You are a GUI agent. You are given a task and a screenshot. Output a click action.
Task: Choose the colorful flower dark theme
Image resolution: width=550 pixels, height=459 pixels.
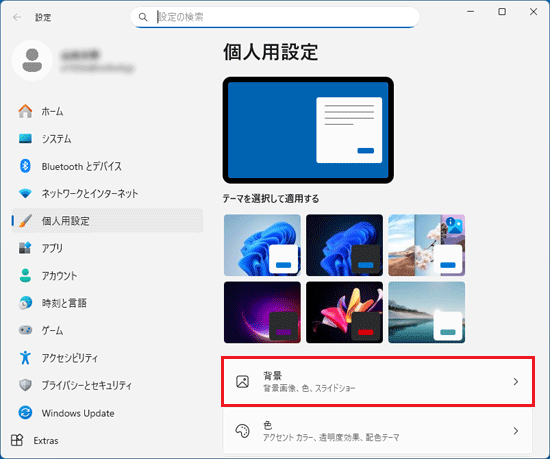coord(344,312)
